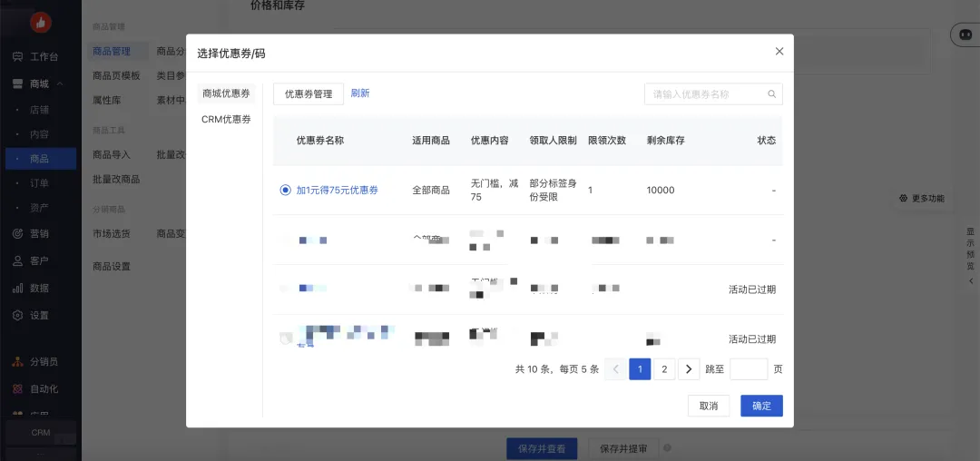Close the 选择优惠券/码 dialog
Screen dimensions: 980x461
coord(779,52)
